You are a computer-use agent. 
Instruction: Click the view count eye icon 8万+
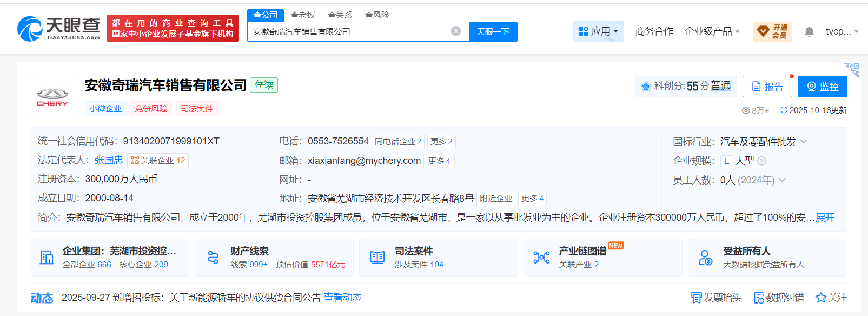click(746, 110)
